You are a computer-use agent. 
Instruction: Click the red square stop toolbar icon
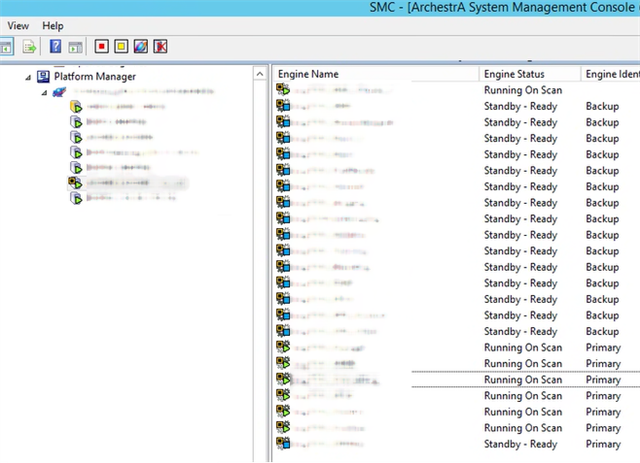coord(102,47)
